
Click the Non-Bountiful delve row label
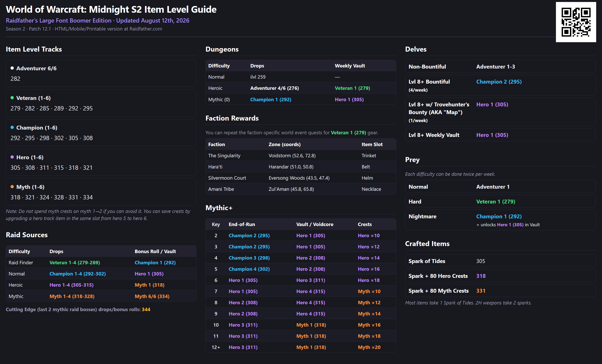pos(427,67)
